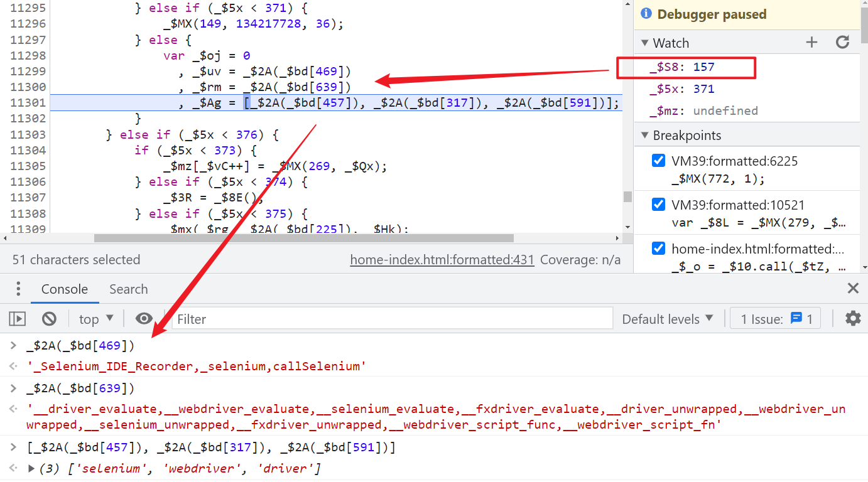This screenshot has width=868, height=482.
Task: Click the '__driver_evaluate' output string
Action: click(x=436, y=417)
